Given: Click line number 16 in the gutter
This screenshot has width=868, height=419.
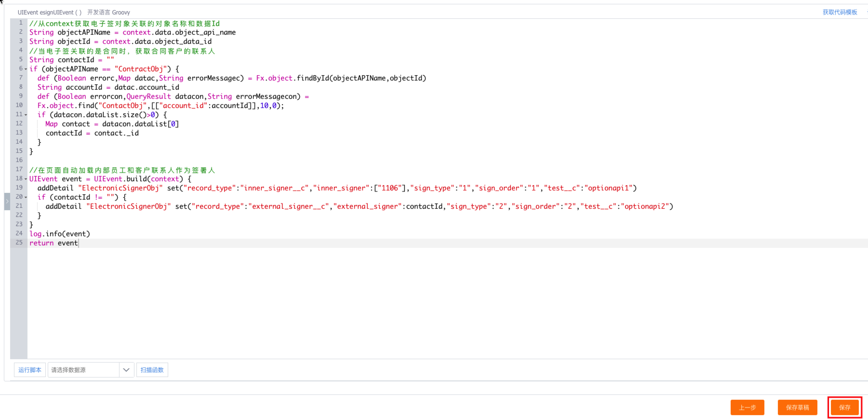Looking at the screenshot, I should pos(19,160).
